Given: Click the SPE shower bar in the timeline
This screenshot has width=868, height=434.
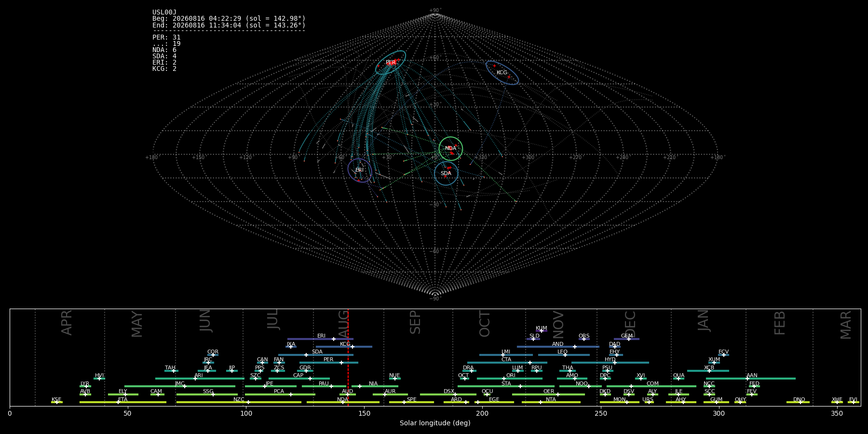Looking at the screenshot, I should pyautogui.click(x=411, y=402).
